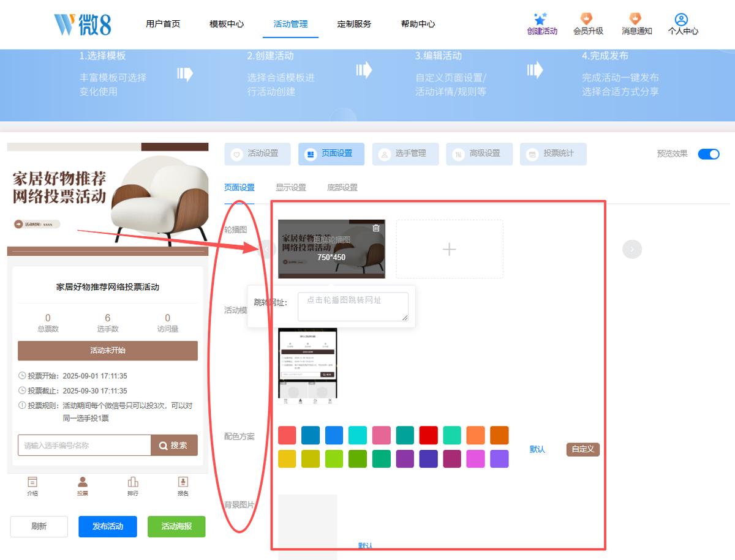Viewport: 735px width, 560px height.
Task: Open 模板中心 in the top navigation
Action: pyautogui.click(x=227, y=24)
